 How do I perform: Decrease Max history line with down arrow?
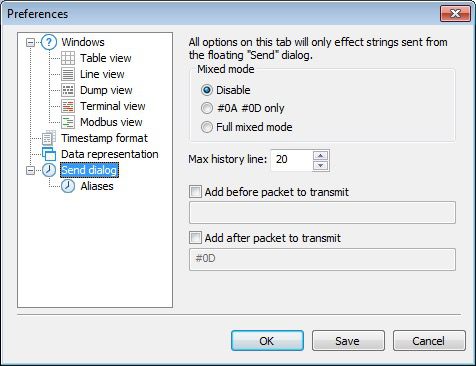(321, 166)
